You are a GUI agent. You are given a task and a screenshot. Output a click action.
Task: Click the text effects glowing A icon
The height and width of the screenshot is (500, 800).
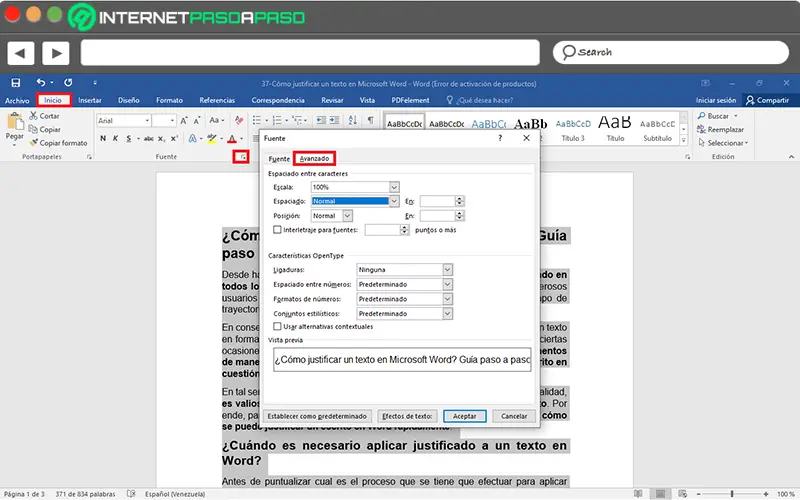[x=192, y=138]
